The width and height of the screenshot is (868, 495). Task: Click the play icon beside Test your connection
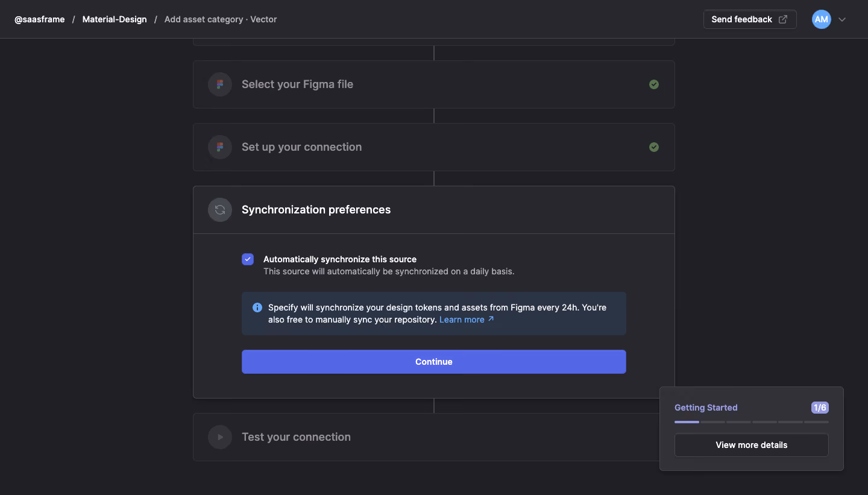(220, 437)
